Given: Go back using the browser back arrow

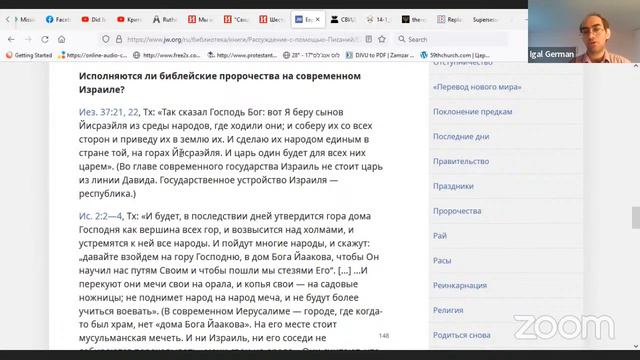Looking at the screenshot, I should [x=11, y=39].
